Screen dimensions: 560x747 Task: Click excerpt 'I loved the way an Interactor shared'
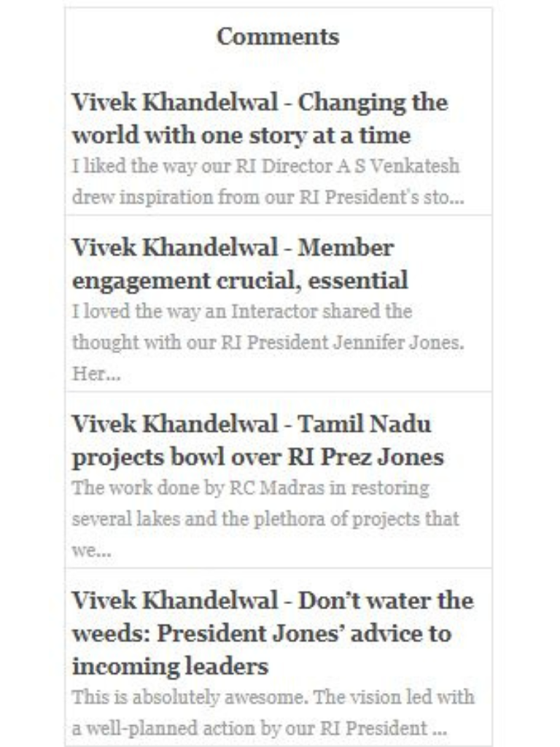[268, 342]
